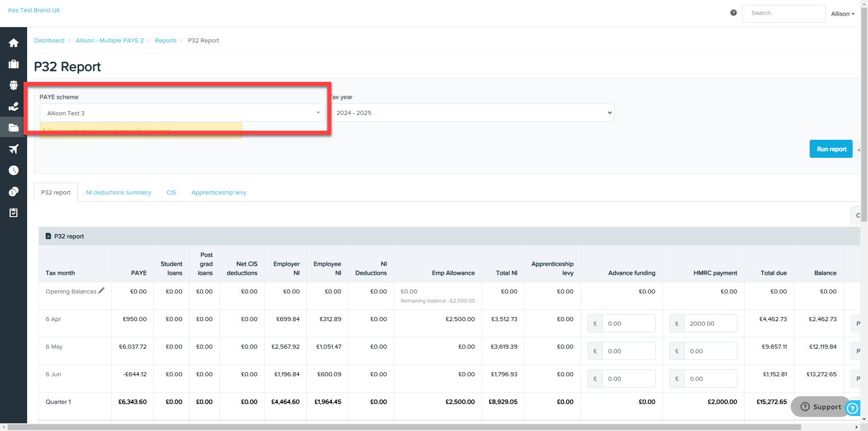
Task: Edit Opening Balances with pencil icon
Action: click(x=102, y=291)
